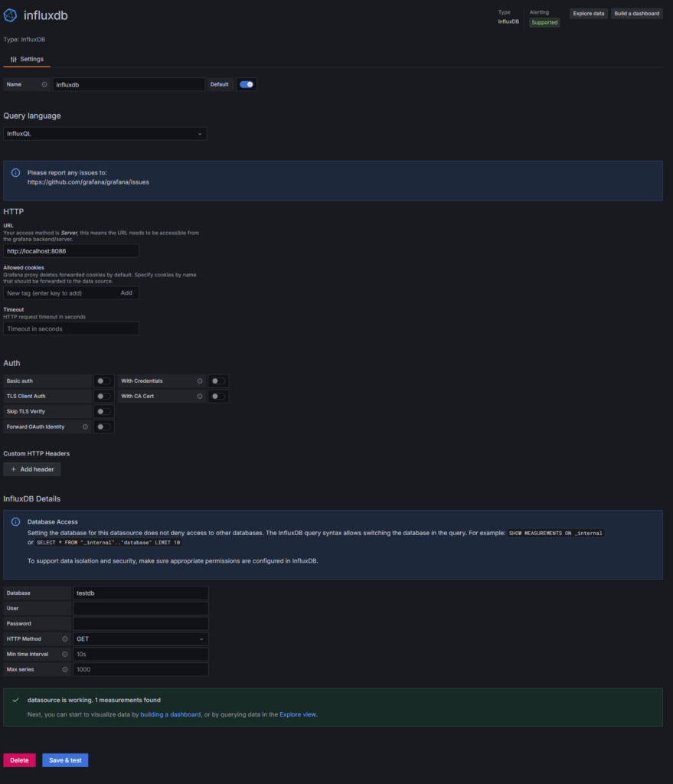Click the Forward OAuth Identity info icon
This screenshot has height=784, width=673.
coord(85,427)
